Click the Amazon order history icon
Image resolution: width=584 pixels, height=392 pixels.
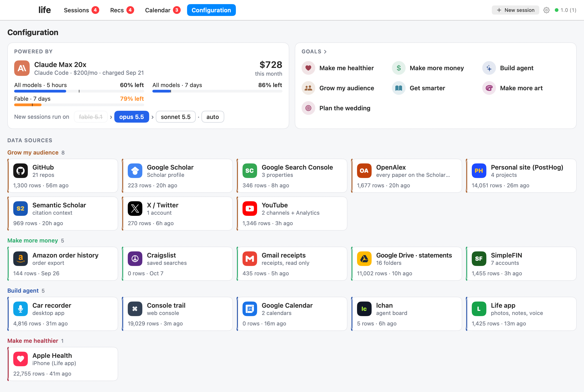21,259
